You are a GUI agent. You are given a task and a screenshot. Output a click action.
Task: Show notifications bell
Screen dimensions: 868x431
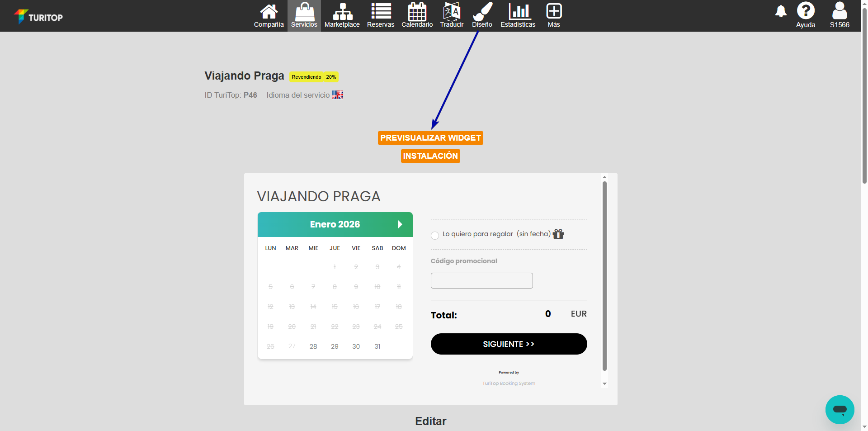(781, 11)
